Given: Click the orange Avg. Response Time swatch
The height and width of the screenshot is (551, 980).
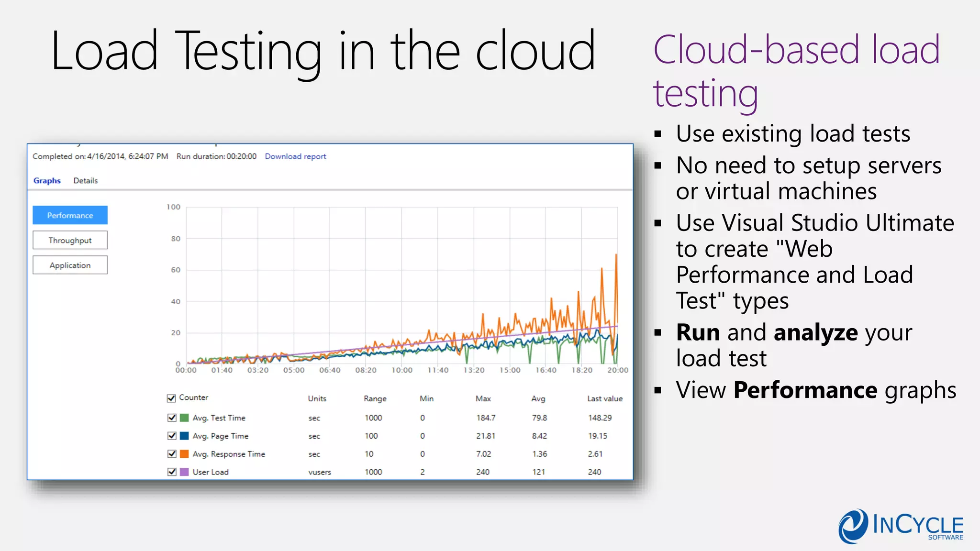Looking at the screenshot, I should click(184, 454).
